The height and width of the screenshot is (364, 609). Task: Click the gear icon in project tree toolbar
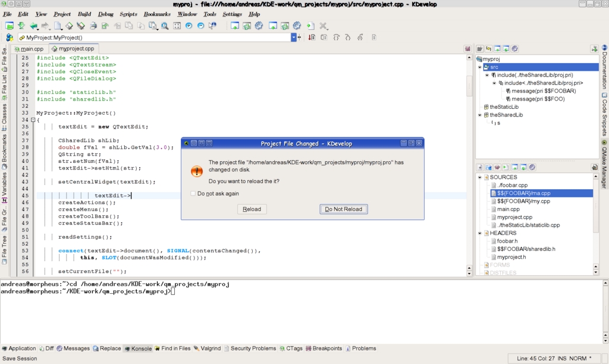click(x=515, y=49)
